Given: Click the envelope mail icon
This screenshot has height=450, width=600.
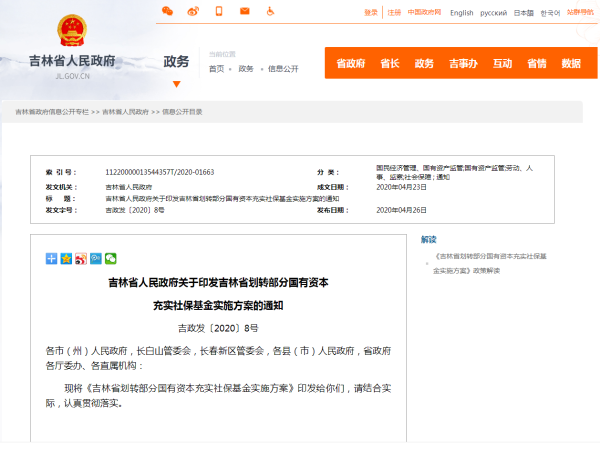Looking at the screenshot, I should (244, 11).
